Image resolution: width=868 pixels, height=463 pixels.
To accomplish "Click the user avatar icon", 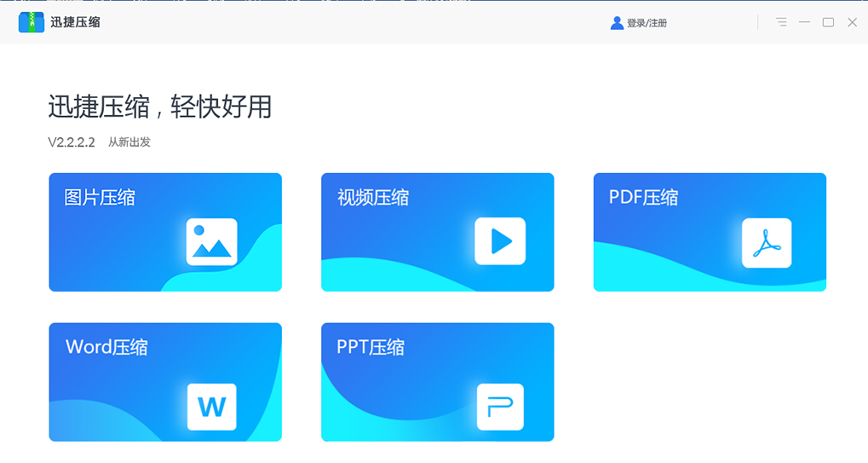I will tap(617, 23).
